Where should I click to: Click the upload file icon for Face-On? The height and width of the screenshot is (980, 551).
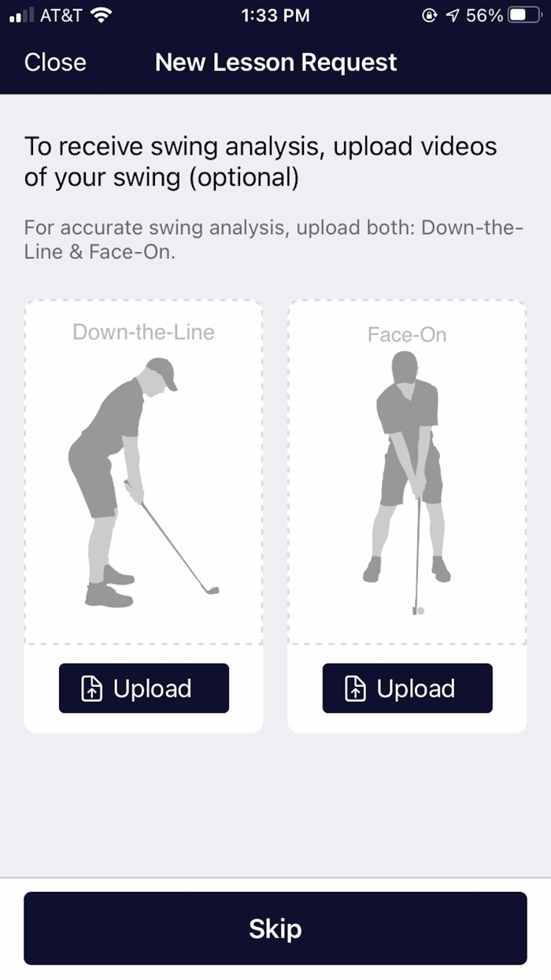(x=356, y=689)
